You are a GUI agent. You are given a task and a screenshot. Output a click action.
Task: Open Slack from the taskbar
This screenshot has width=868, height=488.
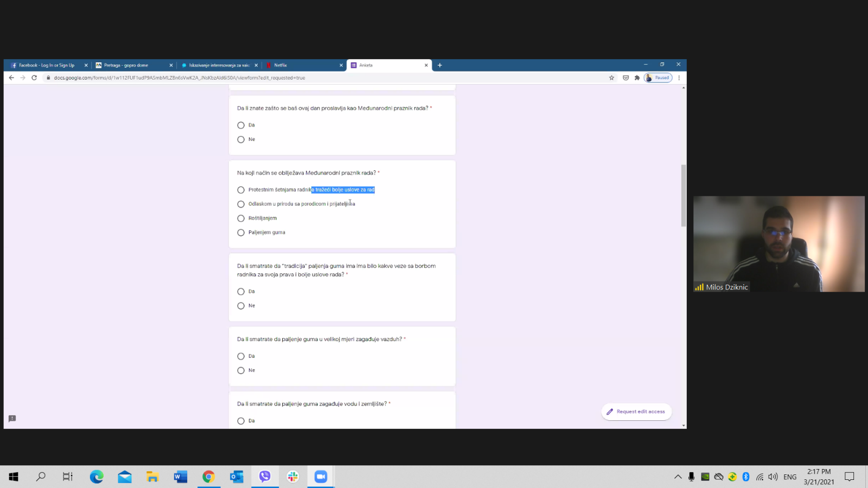point(293,477)
